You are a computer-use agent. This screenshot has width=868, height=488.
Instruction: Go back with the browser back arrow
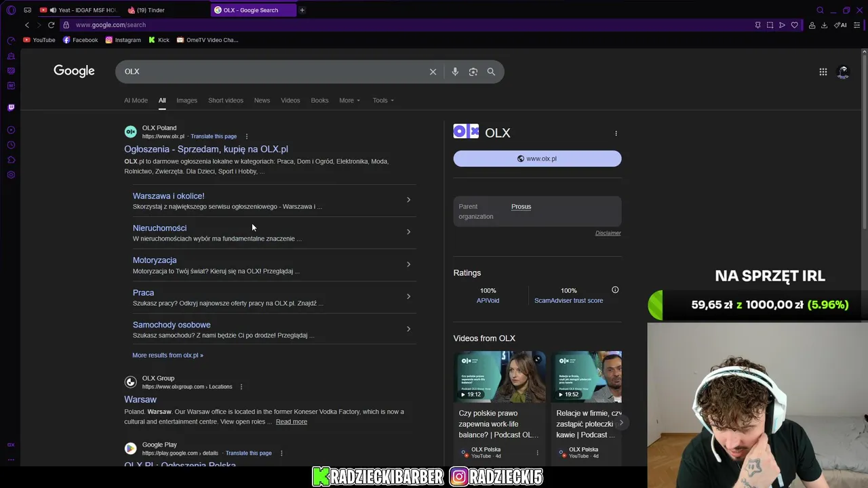(x=27, y=25)
